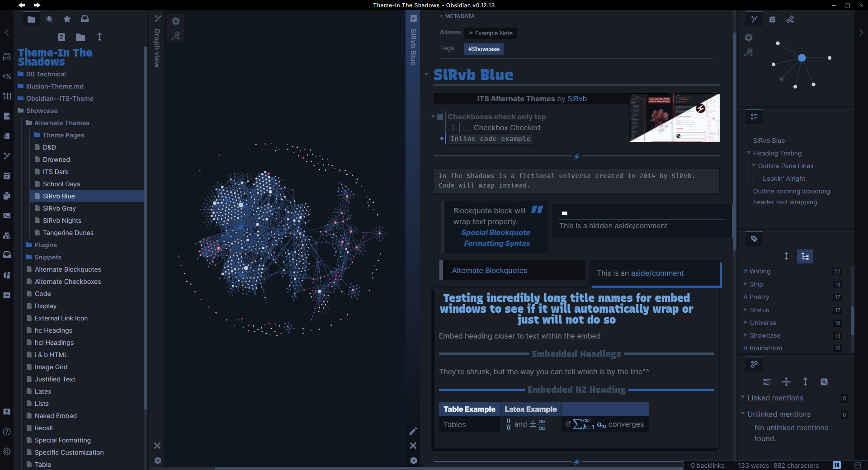
Task: Click the tag pane scrollbar
Action: [853, 321]
